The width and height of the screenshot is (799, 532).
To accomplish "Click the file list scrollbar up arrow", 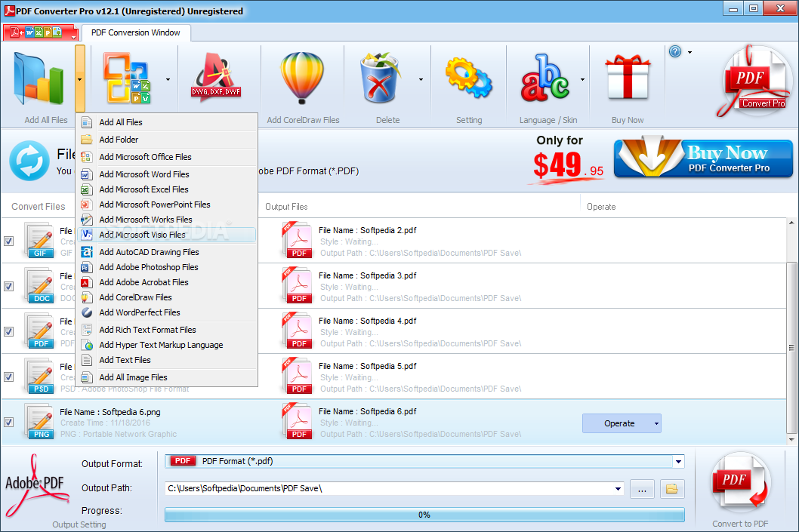I will (x=791, y=223).
